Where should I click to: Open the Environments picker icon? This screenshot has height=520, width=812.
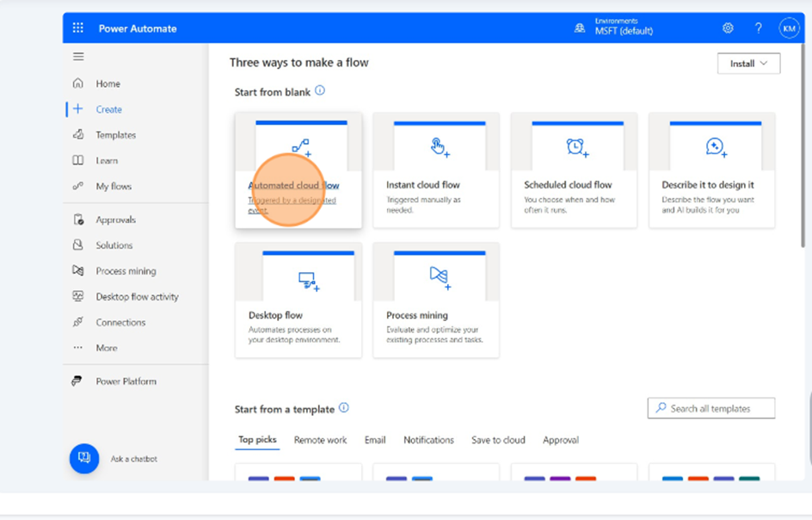coord(580,28)
